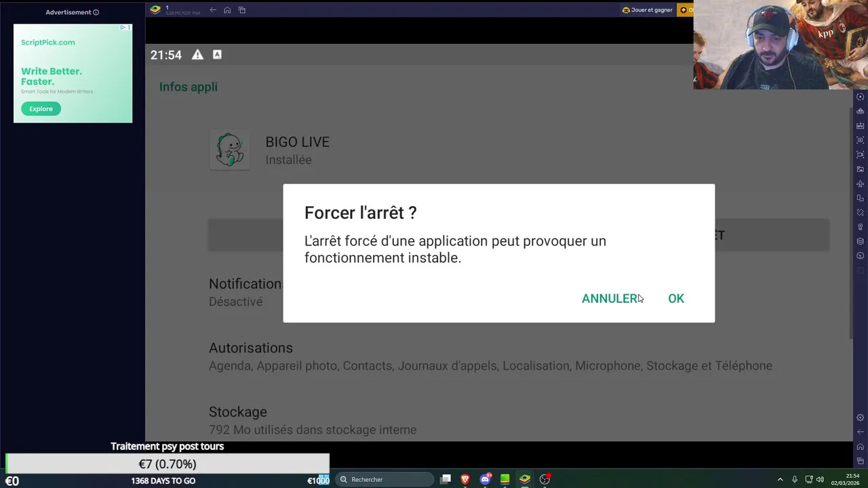868x488 pixels.
Task: Click the 'Infos appli' header title
Action: pyautogui.click(x=189, y=87)
